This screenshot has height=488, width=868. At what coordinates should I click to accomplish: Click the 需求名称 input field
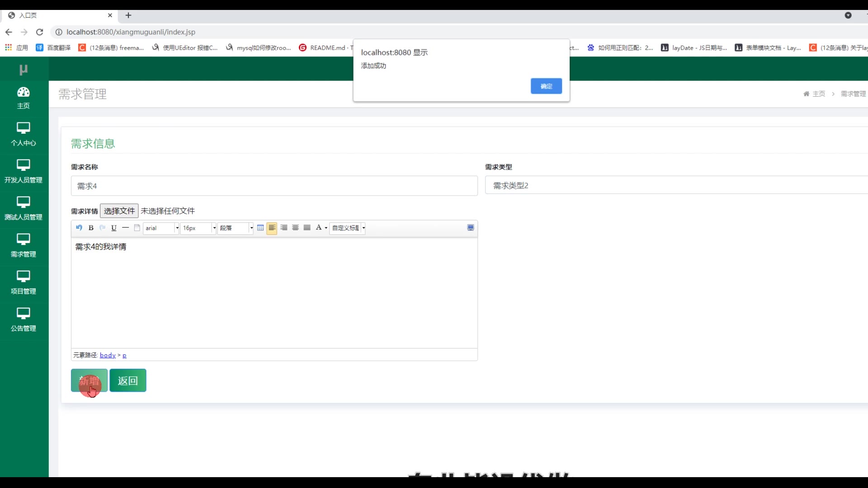[x=274, y=186]
